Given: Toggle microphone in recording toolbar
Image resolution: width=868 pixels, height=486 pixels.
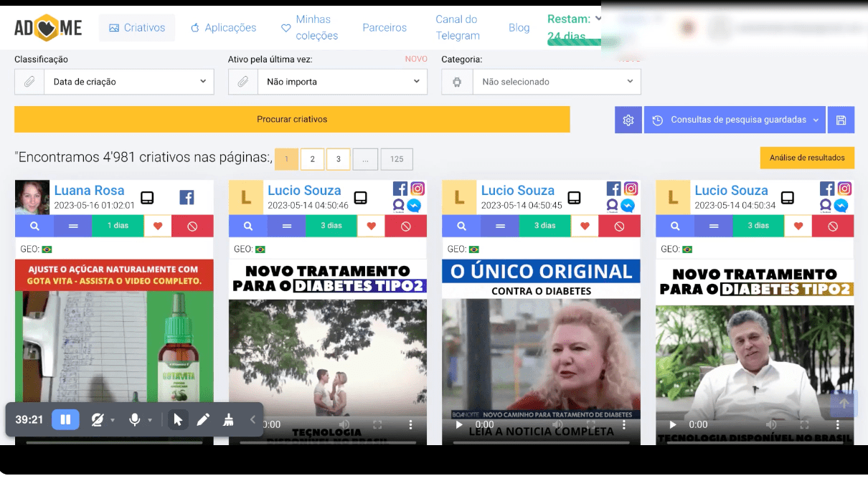Looking at the screenshot, I should 134,420.
